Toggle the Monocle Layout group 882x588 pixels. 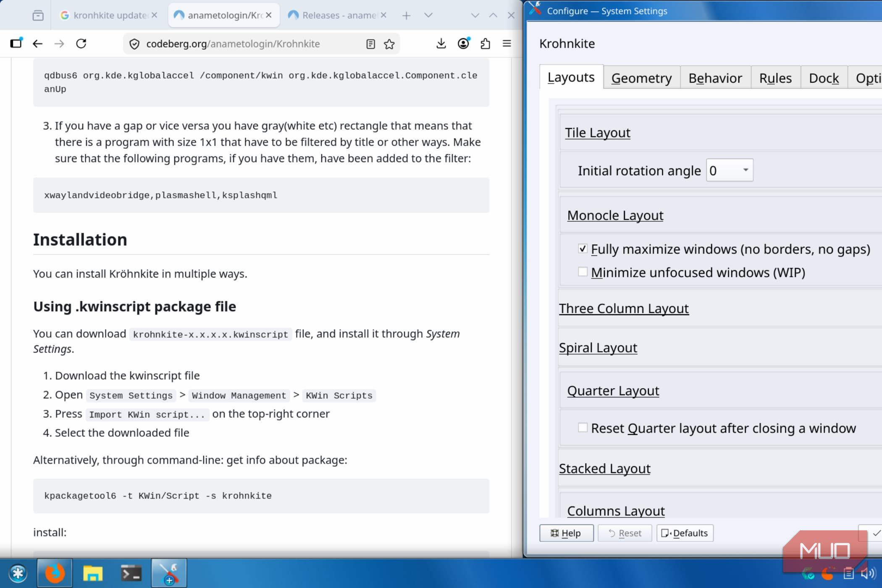click(615, 215)
